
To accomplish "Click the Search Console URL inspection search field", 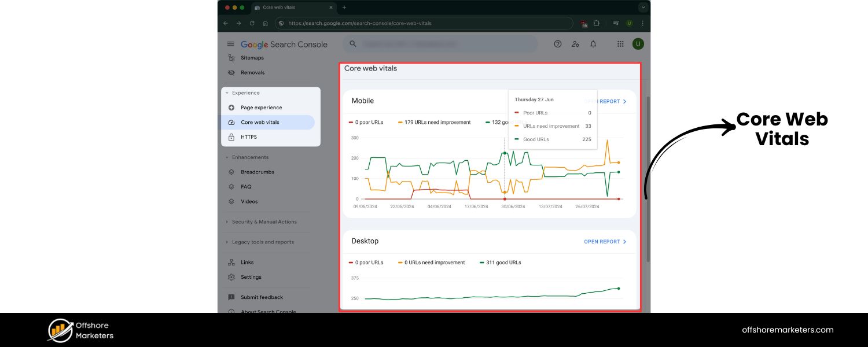I will pyautogui.click(x=440, y=44).
